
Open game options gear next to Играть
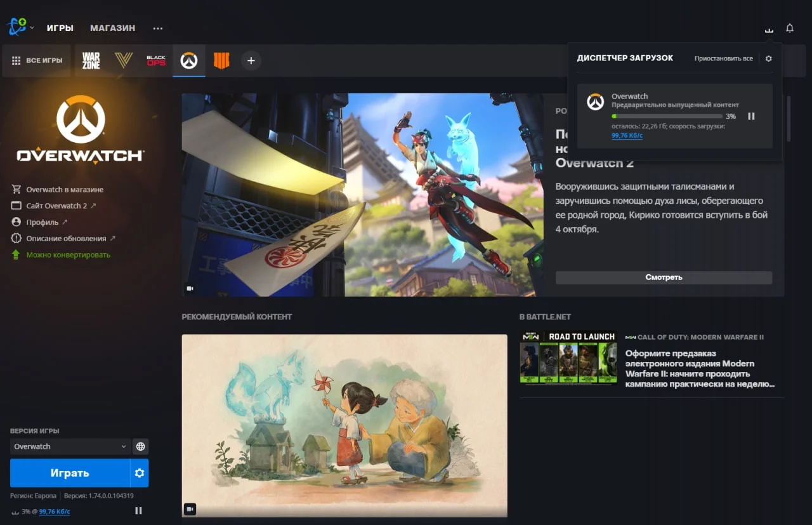click(140, 473)
